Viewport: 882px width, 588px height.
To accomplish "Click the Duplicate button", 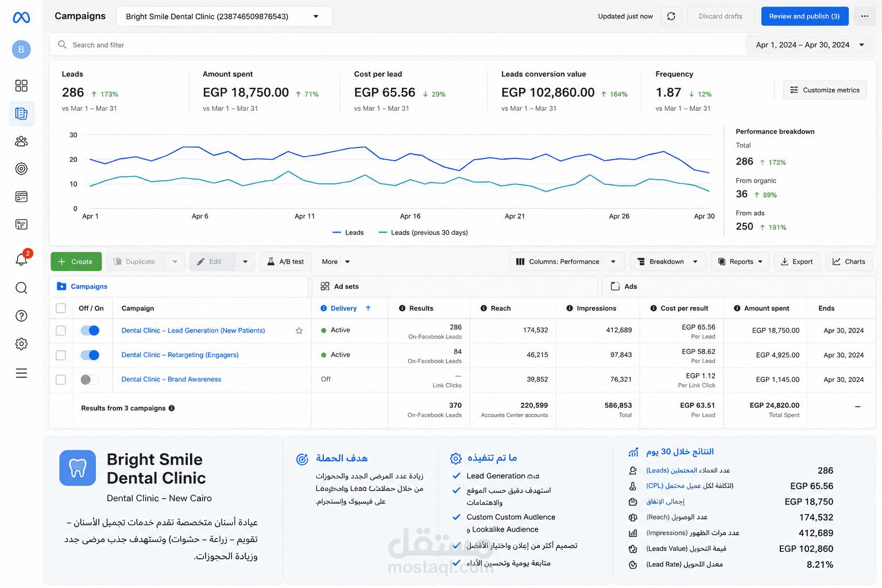I will 135,262.
